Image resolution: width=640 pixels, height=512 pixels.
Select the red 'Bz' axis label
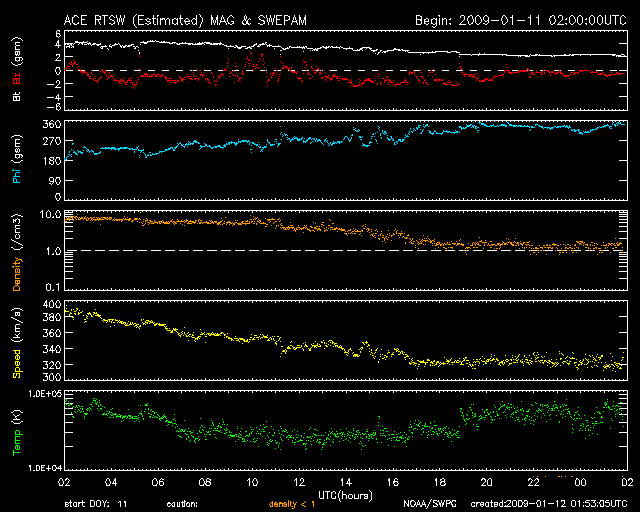[17, 78]
